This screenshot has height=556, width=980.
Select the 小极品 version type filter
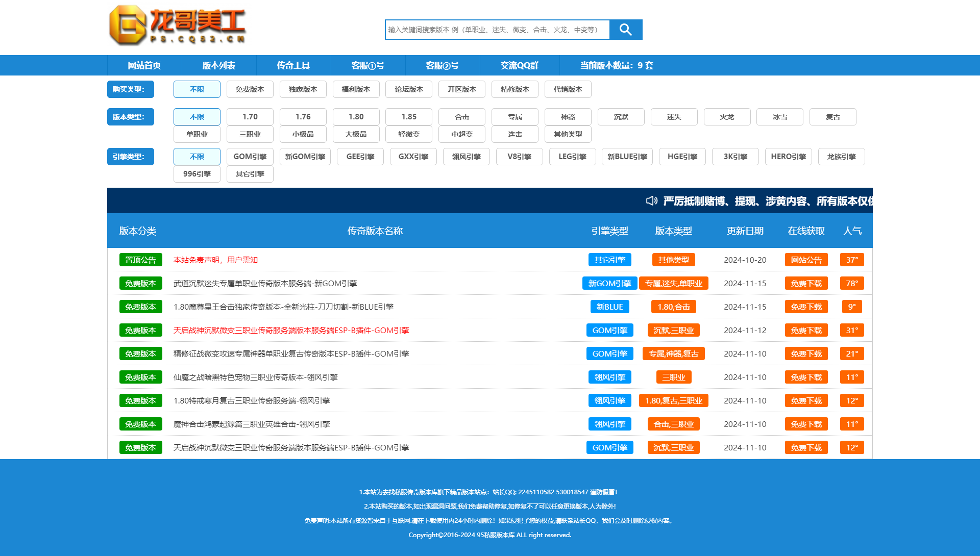[303, 134]
